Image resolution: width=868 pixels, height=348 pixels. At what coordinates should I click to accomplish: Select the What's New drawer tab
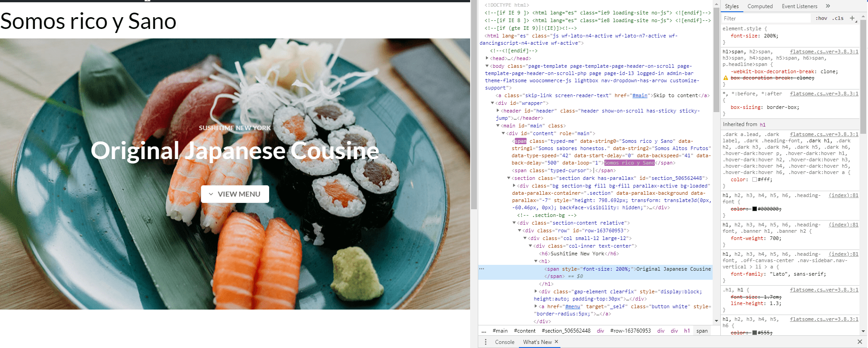point(537,342)
